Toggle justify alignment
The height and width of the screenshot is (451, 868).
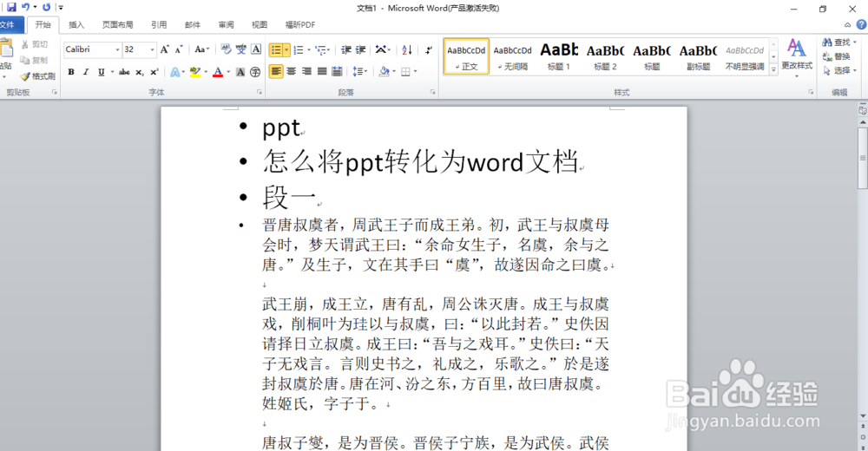pos(322,71)
